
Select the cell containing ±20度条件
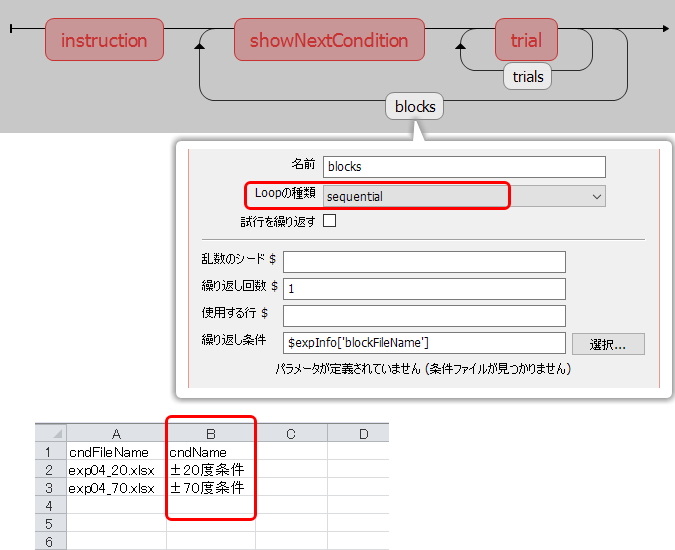(x=211, y=469)
